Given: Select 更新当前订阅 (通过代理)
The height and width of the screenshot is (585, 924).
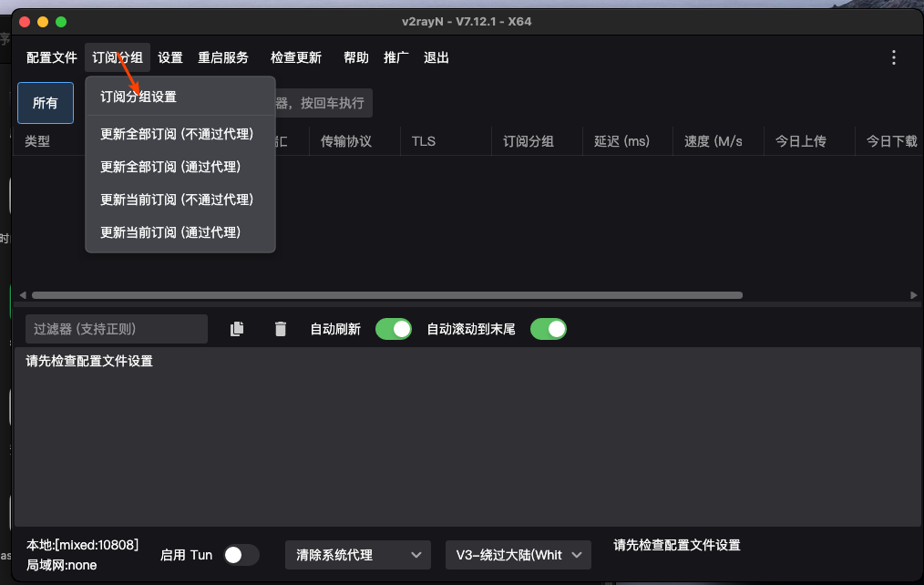Looking at the screenshot, I should pyautogui.click(x=180, y=232).
